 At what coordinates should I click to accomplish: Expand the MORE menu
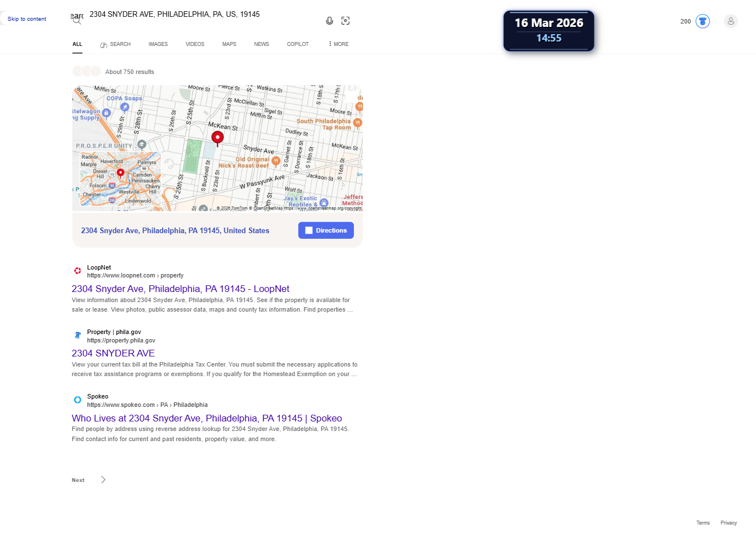point(338,44)
